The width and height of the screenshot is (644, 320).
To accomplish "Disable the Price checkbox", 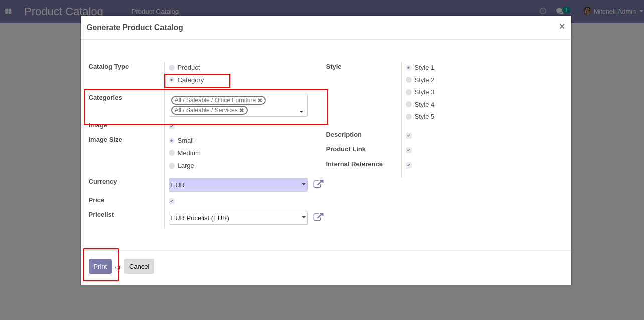I will [172, 201].
